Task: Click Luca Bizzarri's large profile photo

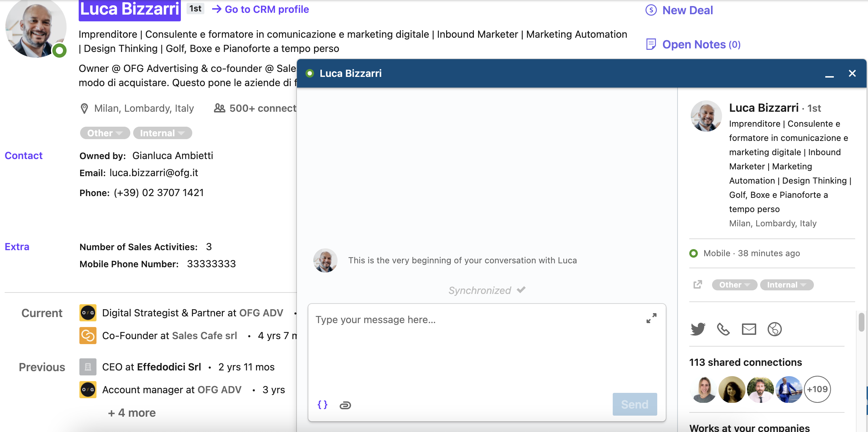Action: tap(36, 27)
